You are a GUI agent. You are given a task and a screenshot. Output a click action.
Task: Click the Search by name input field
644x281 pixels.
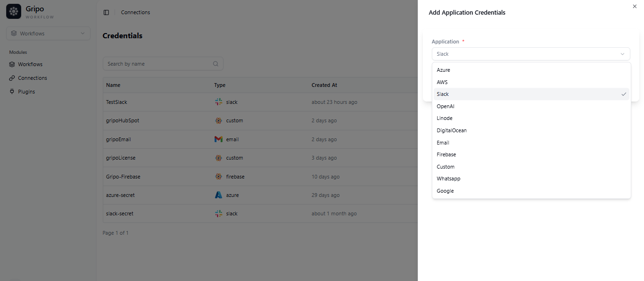156,64
